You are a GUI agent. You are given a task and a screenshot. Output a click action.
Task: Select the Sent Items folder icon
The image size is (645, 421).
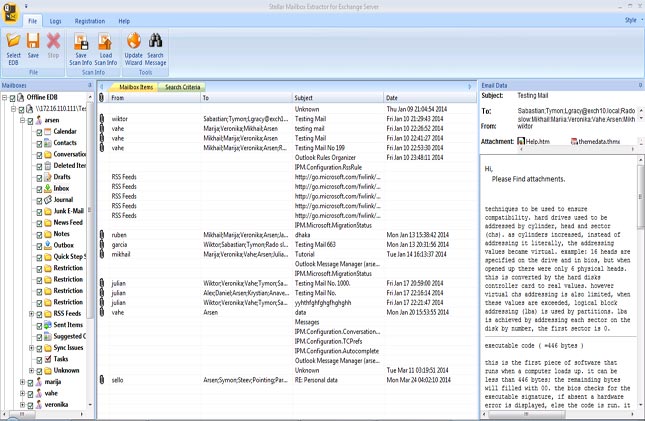[x=48, y=325]
